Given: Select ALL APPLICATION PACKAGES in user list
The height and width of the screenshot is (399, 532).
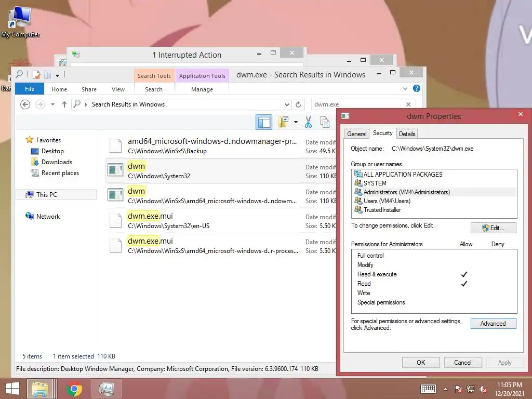Looking at the screenshot, I should (x=434, y=175).
